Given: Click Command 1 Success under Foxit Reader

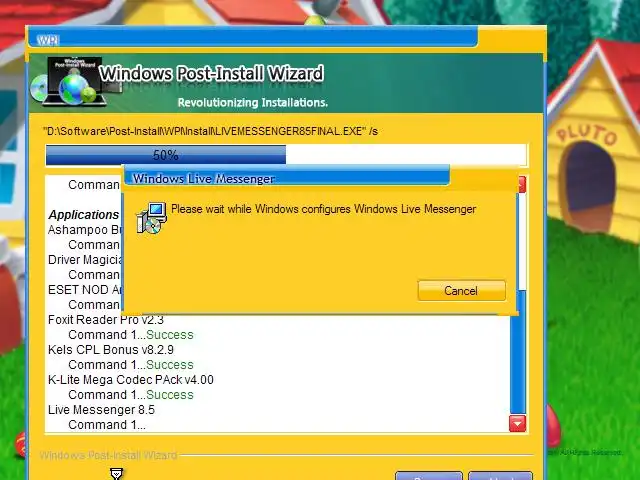Looking at the screenshot, I should click(131, 335).
